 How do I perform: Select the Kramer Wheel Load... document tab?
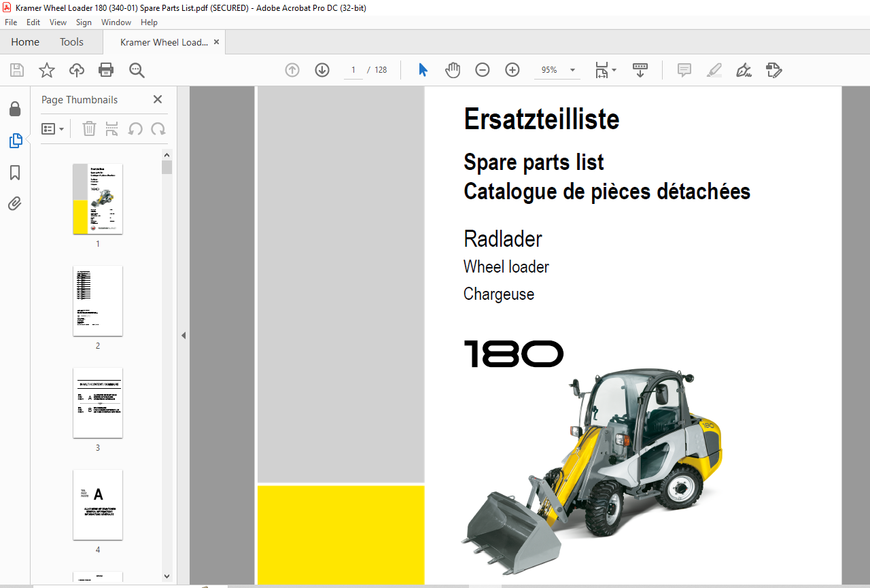pyautogui.click(x=164, y=42)
